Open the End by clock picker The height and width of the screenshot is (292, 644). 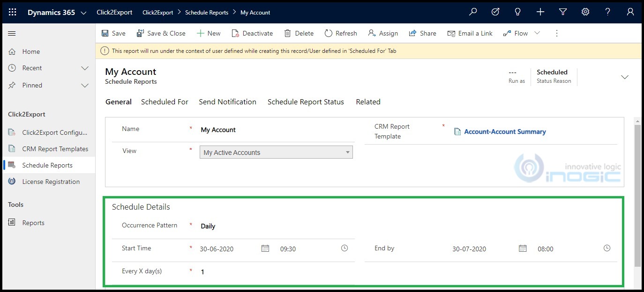point(607,248)
